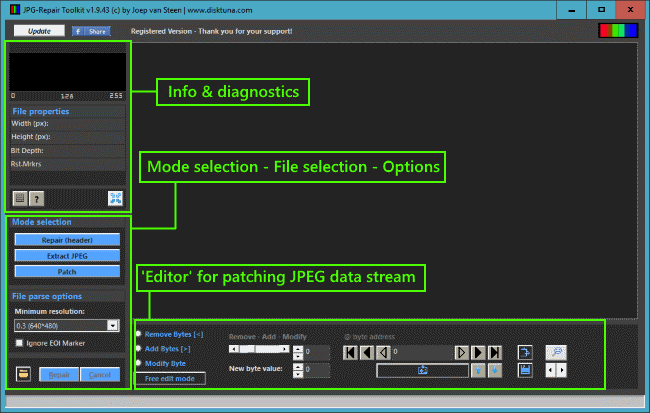Click the magnifier search icon in editor

[555, 352]
